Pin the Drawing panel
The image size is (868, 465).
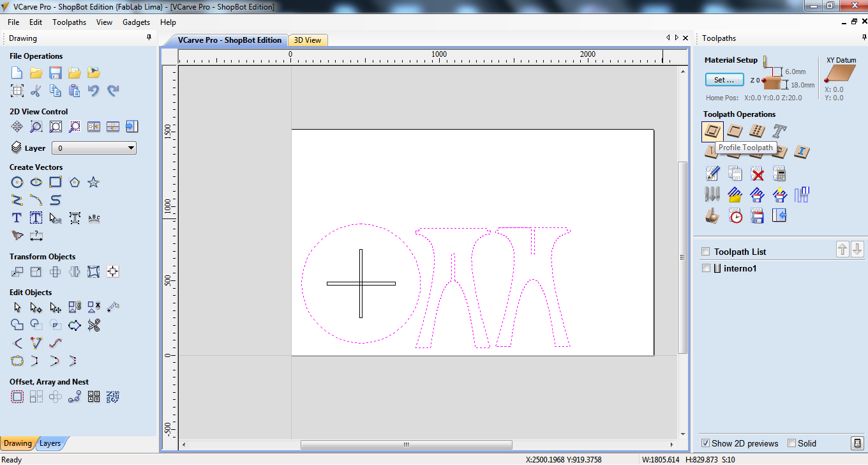coord(149,38)
